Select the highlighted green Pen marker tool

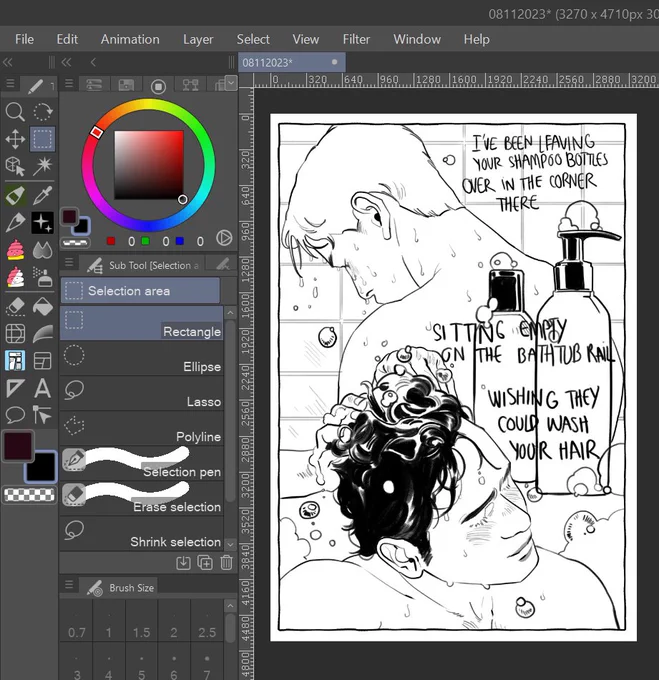15,195
